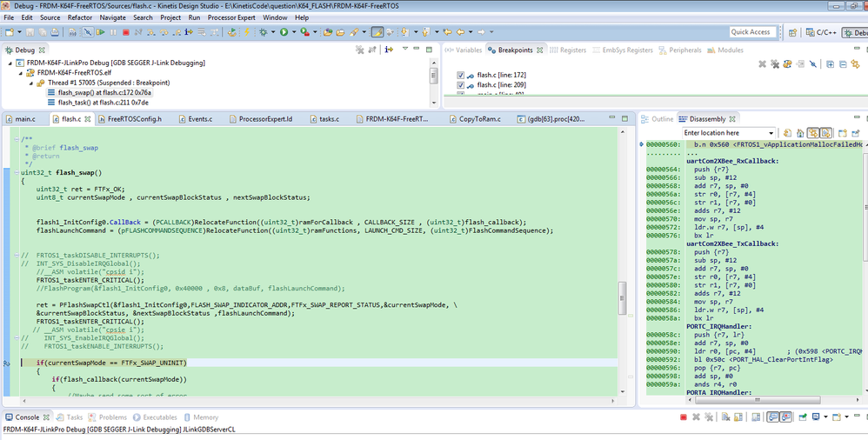
Task: Switch to Variables tab
Action: (x=464, y=50)
